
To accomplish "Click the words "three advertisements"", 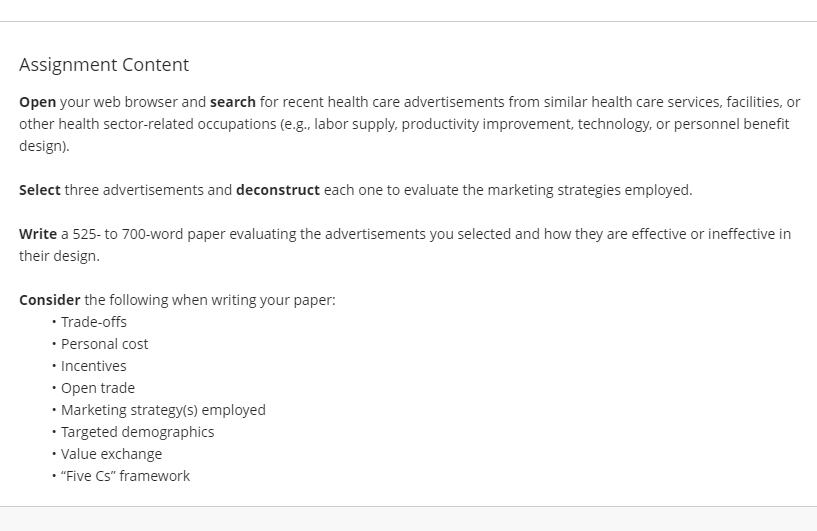I will coord(134,190).
